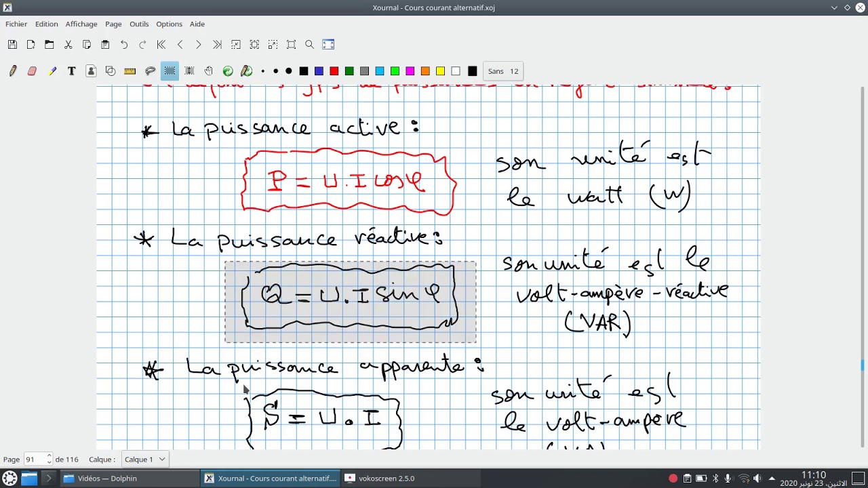Select the Hand tool
Viewport: 868px width, 488px height.
tap(209, 71)
